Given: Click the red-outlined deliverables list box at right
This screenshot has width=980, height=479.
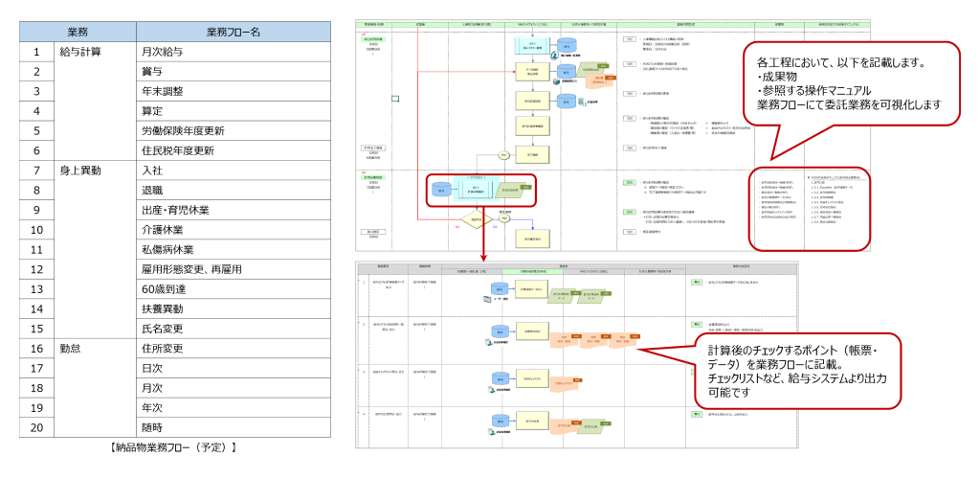Looking at the screenshot, I should (810, 207).
